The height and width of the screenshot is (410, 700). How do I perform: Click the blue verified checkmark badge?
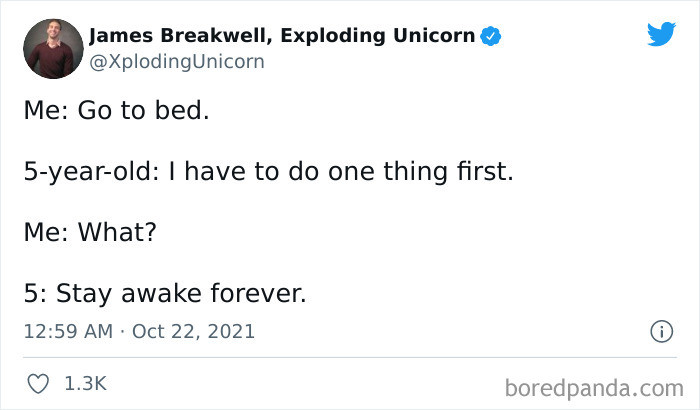pos(491,37)
